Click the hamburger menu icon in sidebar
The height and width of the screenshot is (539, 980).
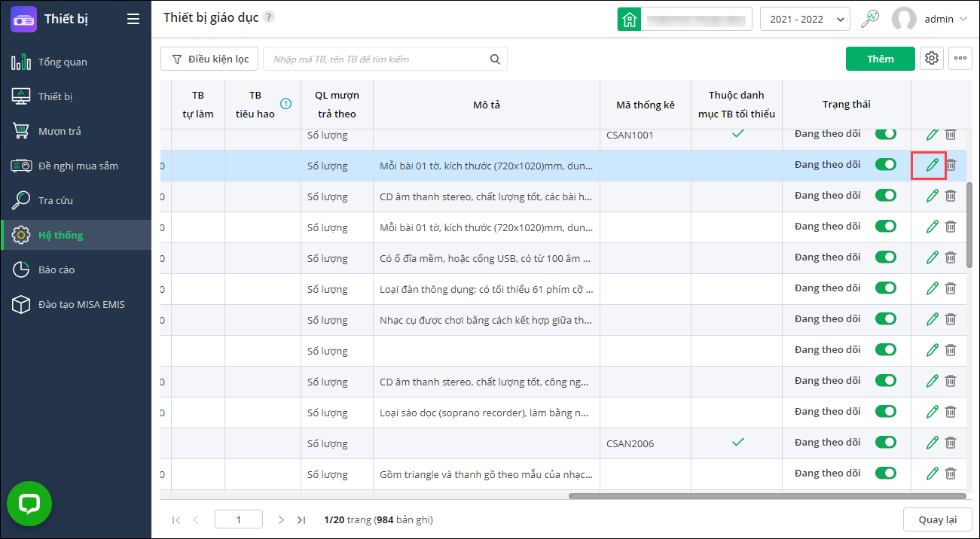pos(133,19)
